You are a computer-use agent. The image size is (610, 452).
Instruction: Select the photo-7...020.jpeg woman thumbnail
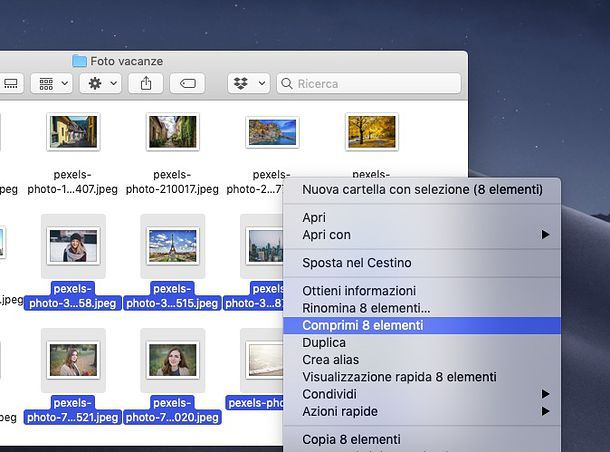[173, 360]
